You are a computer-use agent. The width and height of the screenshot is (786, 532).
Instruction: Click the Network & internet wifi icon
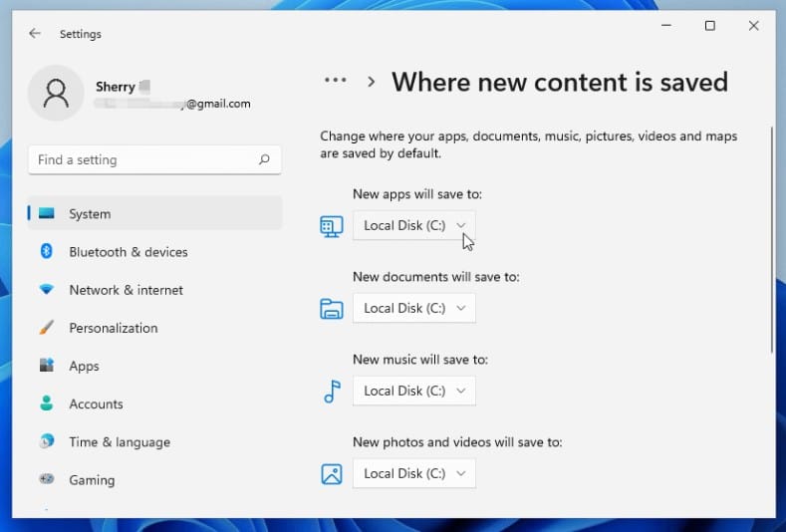tap(46, 290)
